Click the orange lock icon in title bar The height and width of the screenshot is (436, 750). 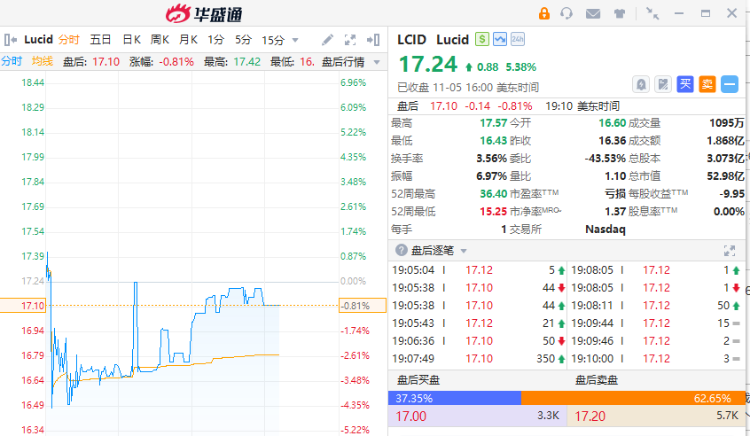pyautogui.click(x=544, y=13)
